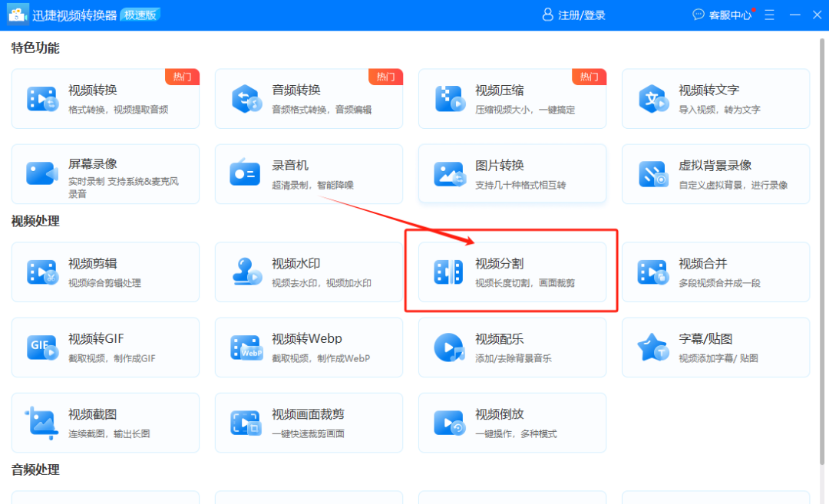Open the 虚拟背景录像 virtual background icon
829x504 pixels.
653,174
